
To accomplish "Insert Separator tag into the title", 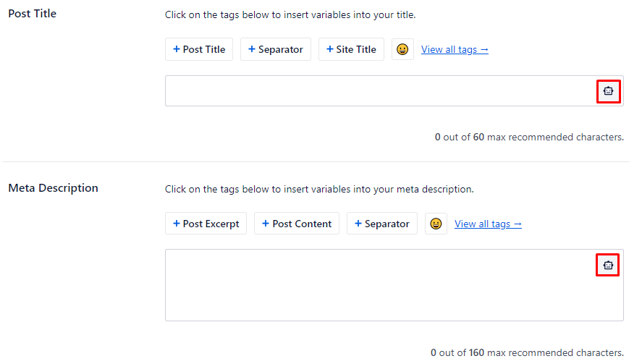I will (276, 49).
